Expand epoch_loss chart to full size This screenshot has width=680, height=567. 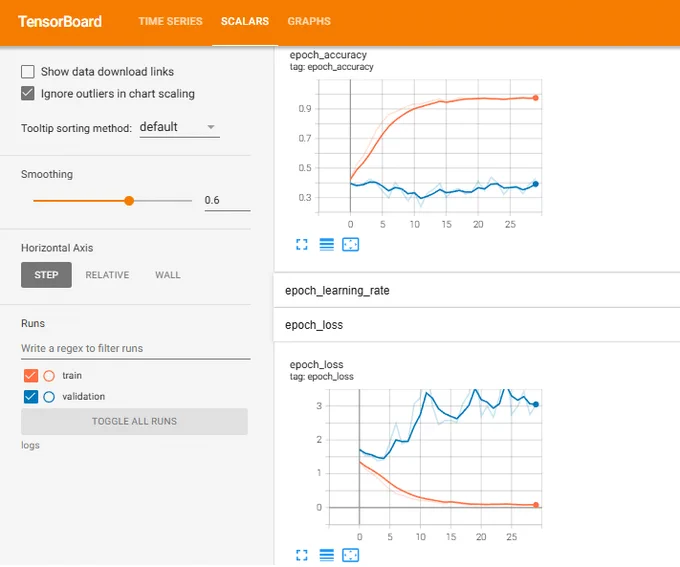(302, 555)
